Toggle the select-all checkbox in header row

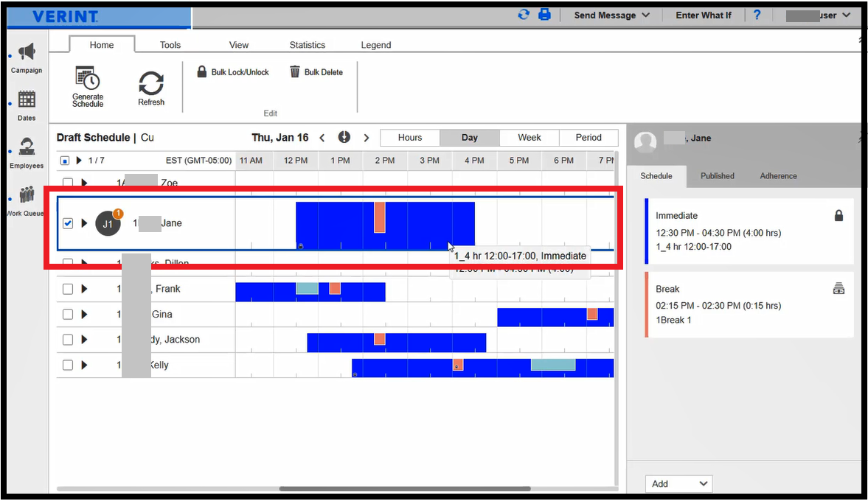pos(65,161)
